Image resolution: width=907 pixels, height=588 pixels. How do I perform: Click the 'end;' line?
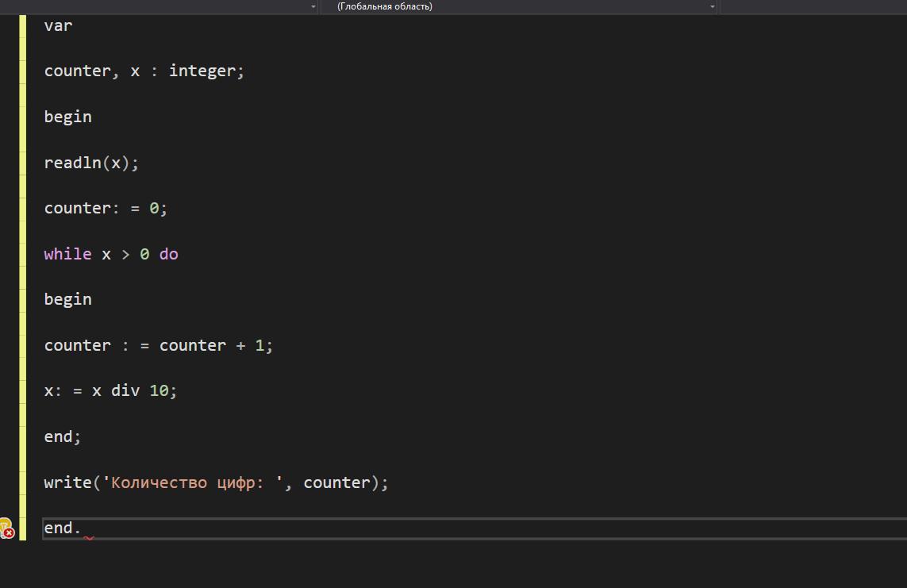[63, 436]
